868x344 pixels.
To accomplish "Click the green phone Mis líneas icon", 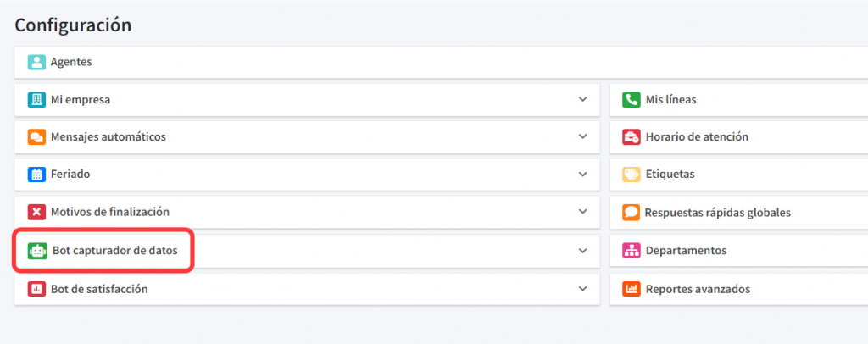I will 631,100.
